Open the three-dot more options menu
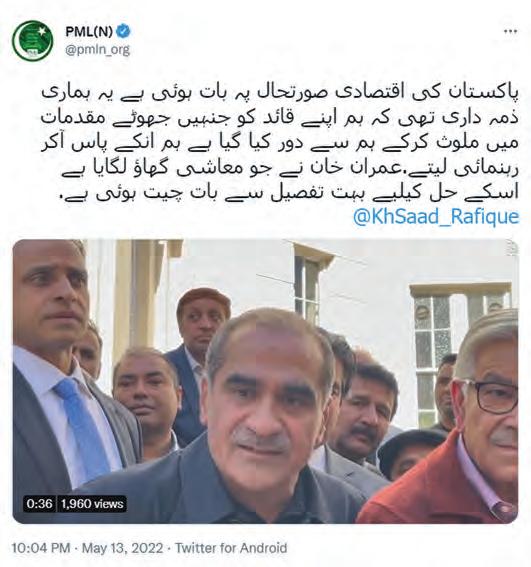Viewport: 531px width, 567px height. pos(510,32)
